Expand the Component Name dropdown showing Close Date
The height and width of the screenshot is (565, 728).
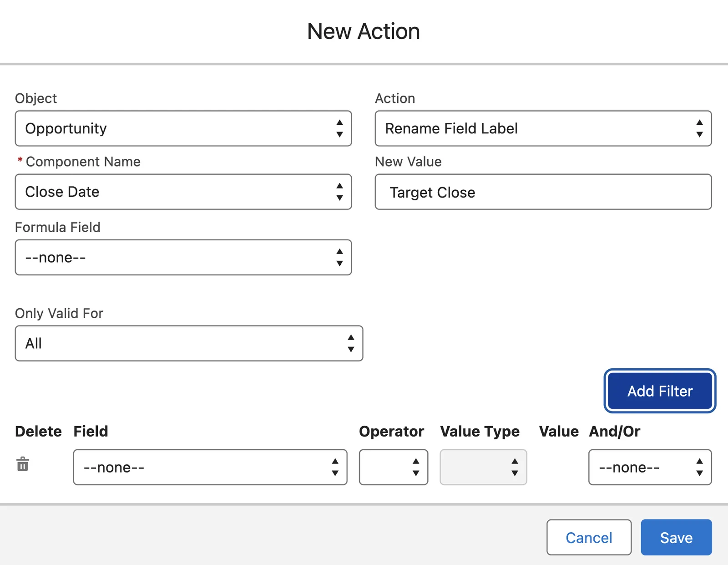click(183, 192)
